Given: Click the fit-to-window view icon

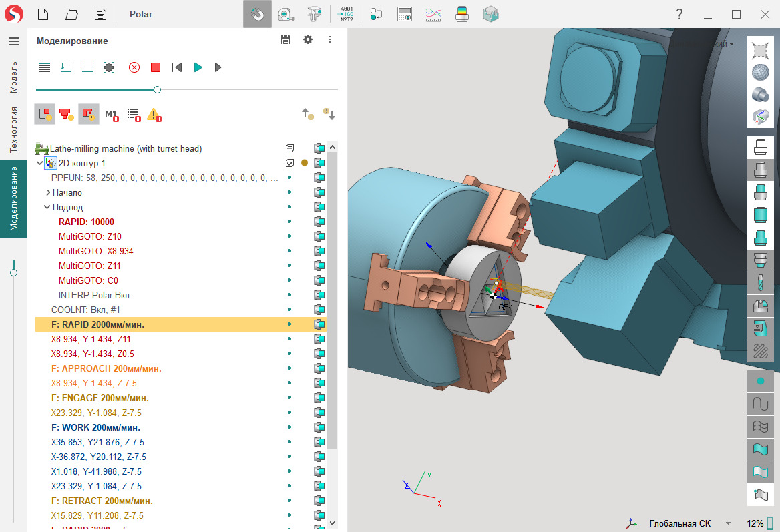Looking at the screenshot, I should pos(760,50).
